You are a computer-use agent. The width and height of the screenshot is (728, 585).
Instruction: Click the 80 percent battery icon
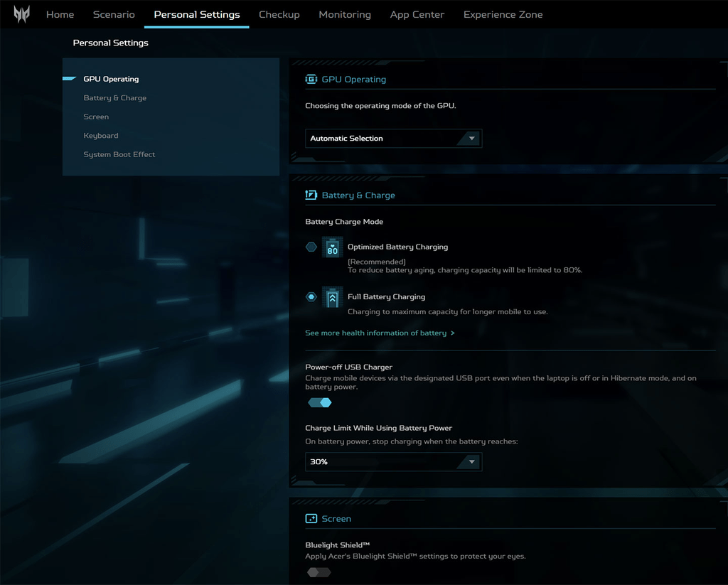click(333, 247)
